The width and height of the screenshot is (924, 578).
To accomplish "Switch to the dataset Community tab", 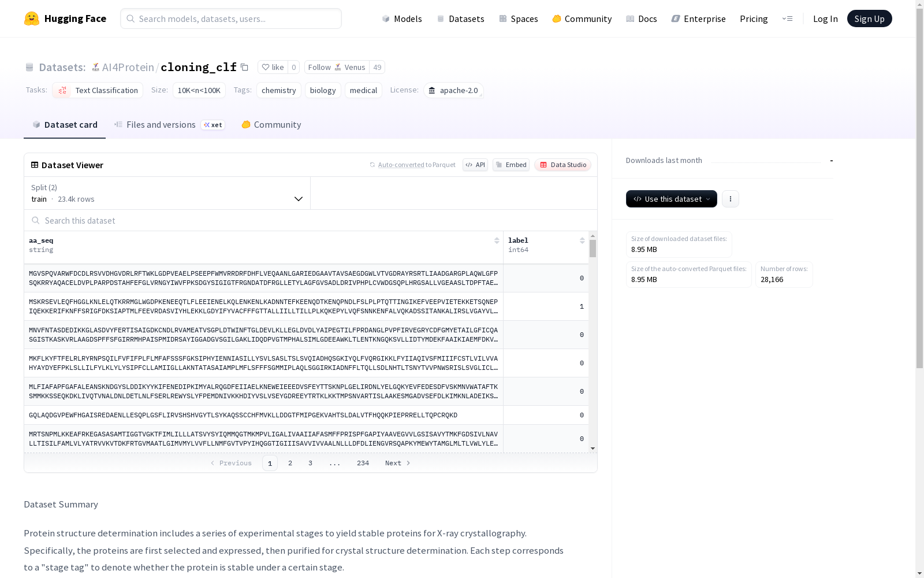I will tap(271, 125).
